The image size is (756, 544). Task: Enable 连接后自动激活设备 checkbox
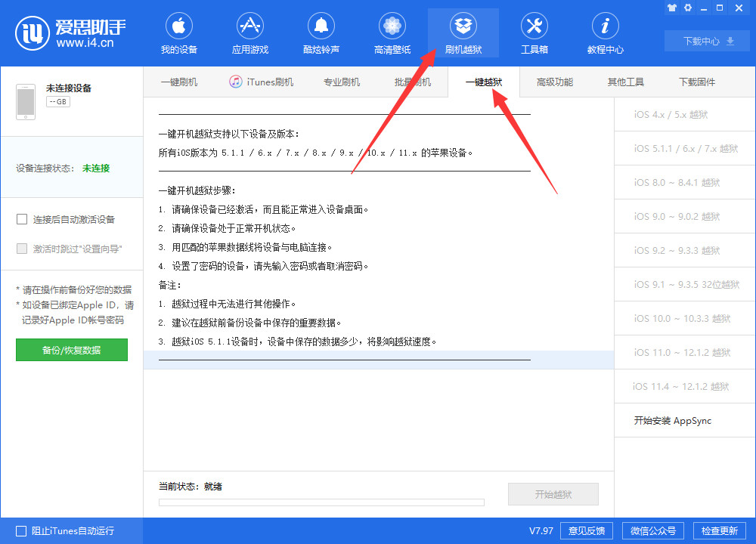pyautogui.click(x=22, y=220)
